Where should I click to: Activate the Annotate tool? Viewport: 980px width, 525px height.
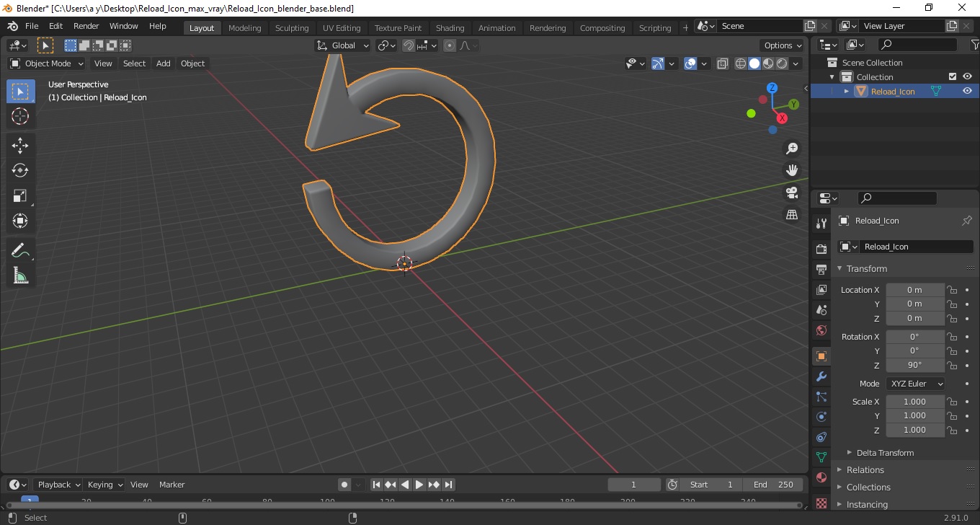[x=20, y=250]
